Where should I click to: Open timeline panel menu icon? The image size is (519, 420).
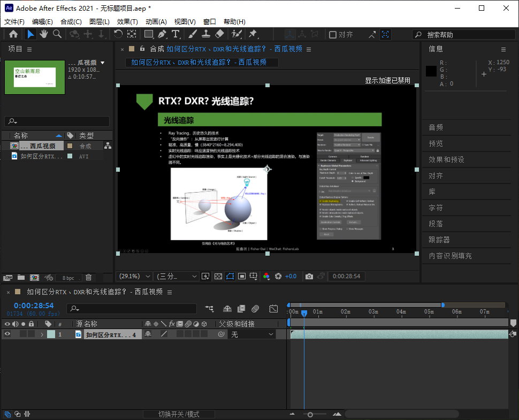[x=170, y=292]
